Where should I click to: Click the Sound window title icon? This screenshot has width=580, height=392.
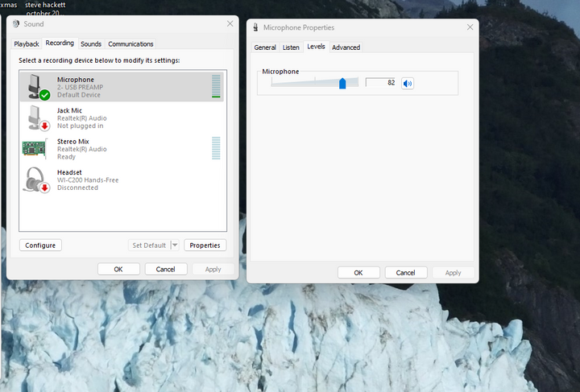point(16,24)
